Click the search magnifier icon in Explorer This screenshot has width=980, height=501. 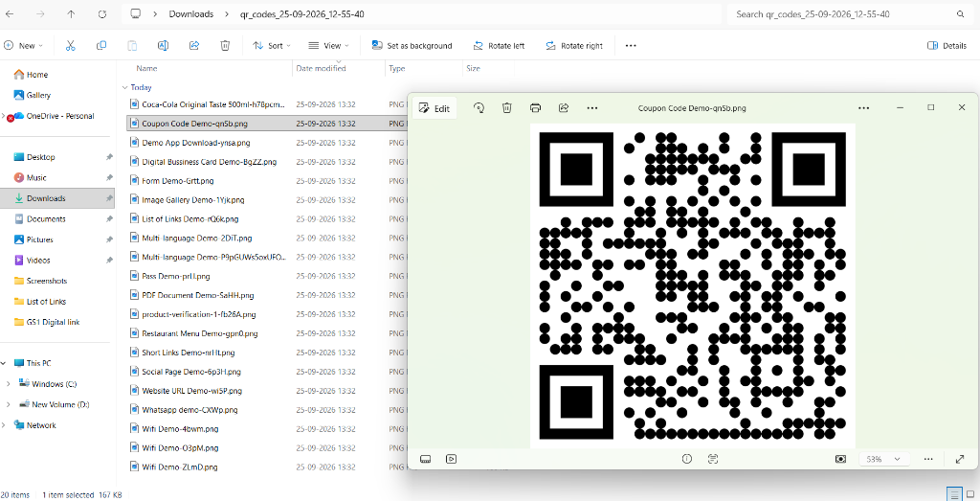[x=961, y=13]
